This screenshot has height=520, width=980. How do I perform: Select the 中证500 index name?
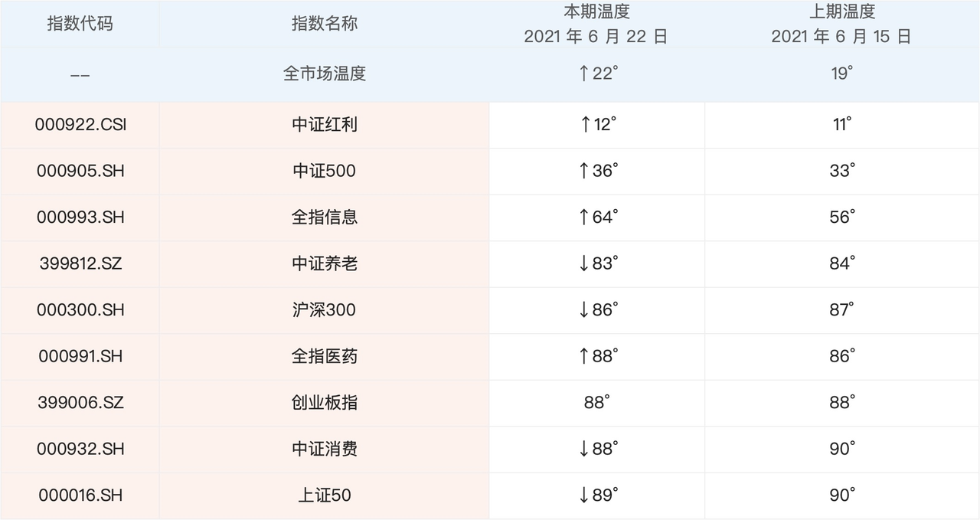[x=324, y=171]
